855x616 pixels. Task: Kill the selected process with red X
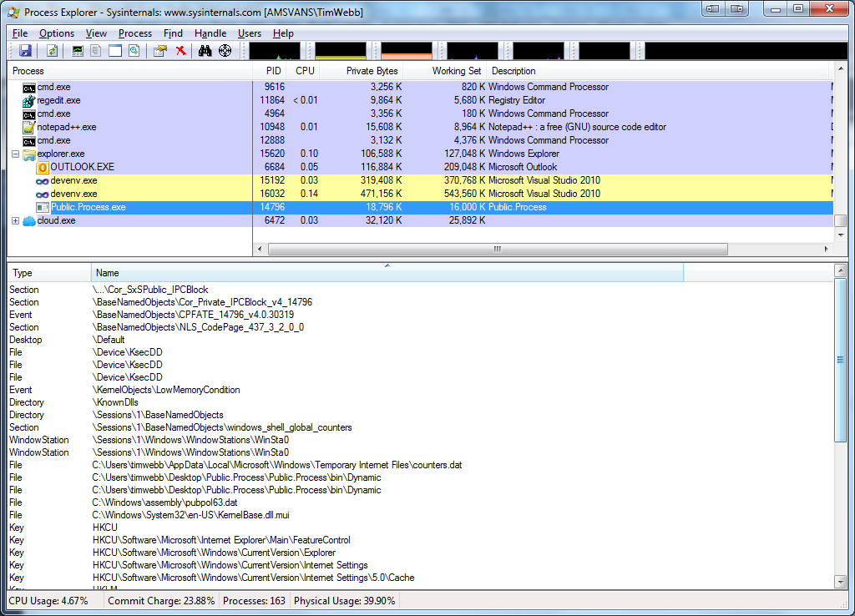[x=181, y=51]
